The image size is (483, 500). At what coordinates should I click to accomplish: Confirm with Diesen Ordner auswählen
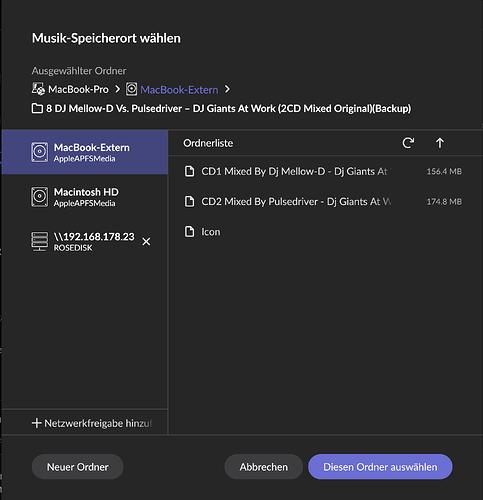pyautogui.click(x=380, y=467)
